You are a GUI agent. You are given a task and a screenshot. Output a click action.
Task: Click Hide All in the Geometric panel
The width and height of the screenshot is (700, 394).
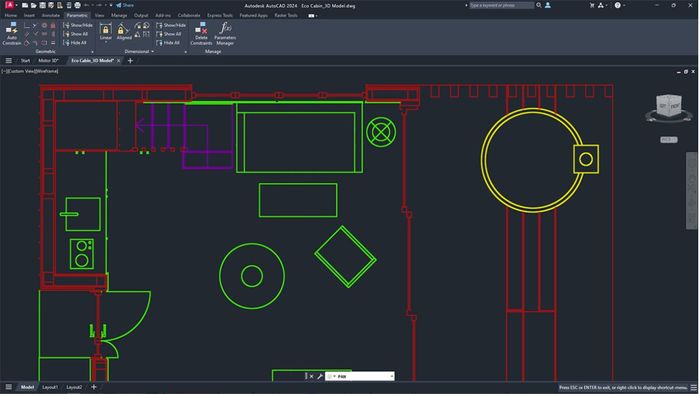[75, 43]
